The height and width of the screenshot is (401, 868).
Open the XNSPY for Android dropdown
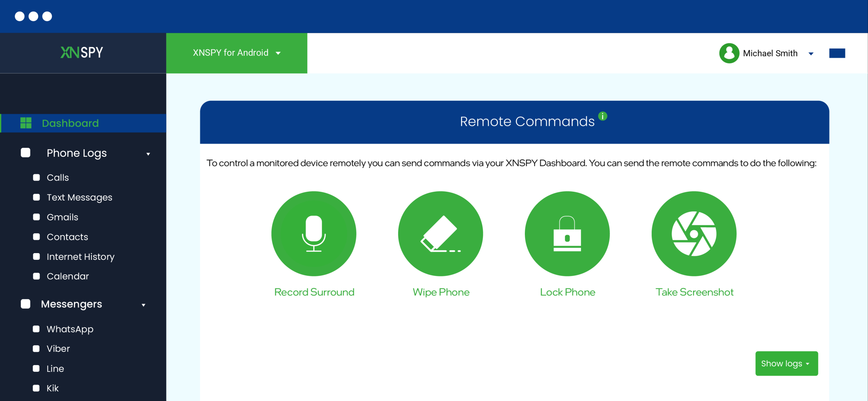coord(236,53)
